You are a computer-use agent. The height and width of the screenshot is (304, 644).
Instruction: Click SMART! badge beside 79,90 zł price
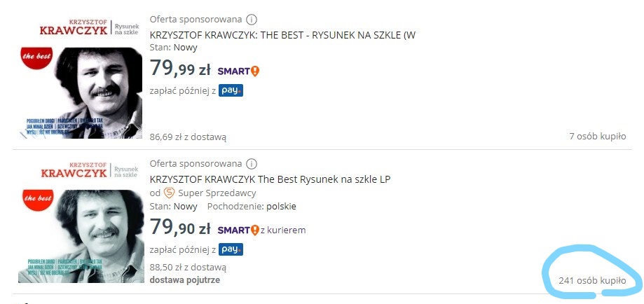coord(238,230)
